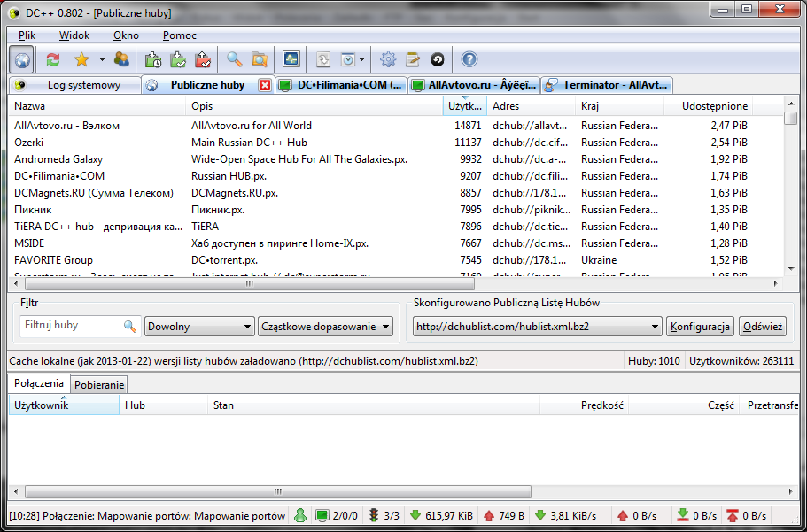This screenshot has width=807, height=532.
Task: Sort by the Użytk... users column header
Action: click(x=465, y=106)
